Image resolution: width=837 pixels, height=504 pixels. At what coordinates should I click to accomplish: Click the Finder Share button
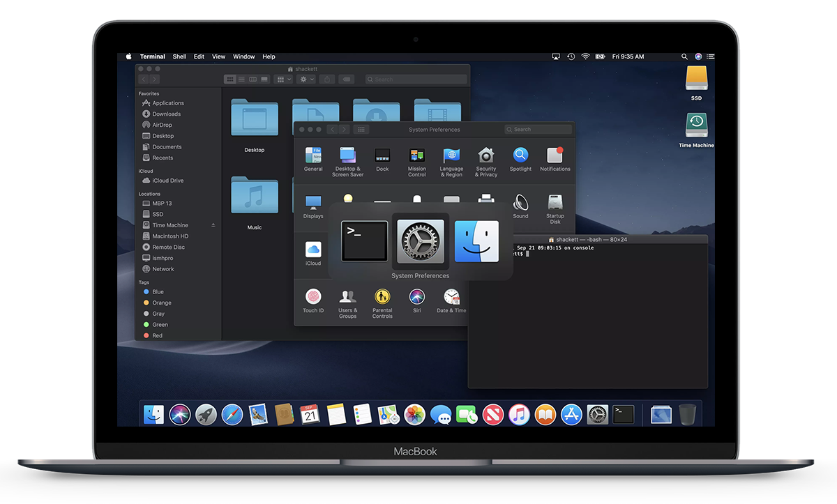point(328,79)
